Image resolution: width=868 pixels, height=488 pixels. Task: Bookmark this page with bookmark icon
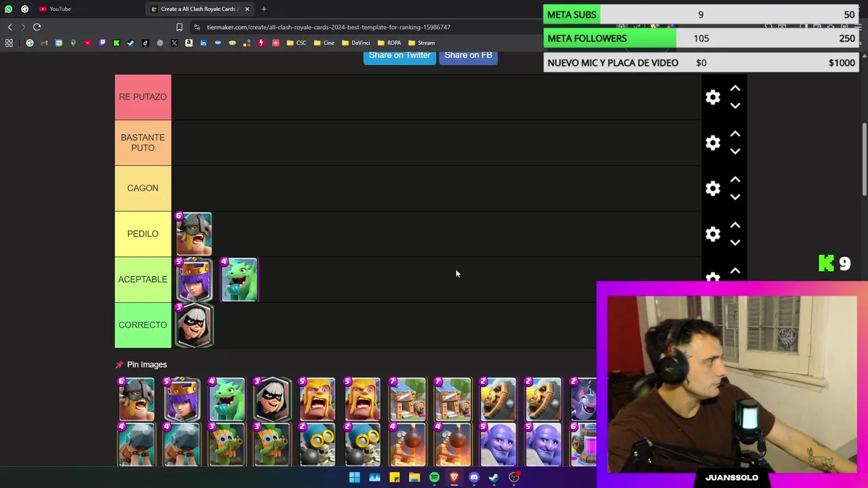[x=179, y=27]
